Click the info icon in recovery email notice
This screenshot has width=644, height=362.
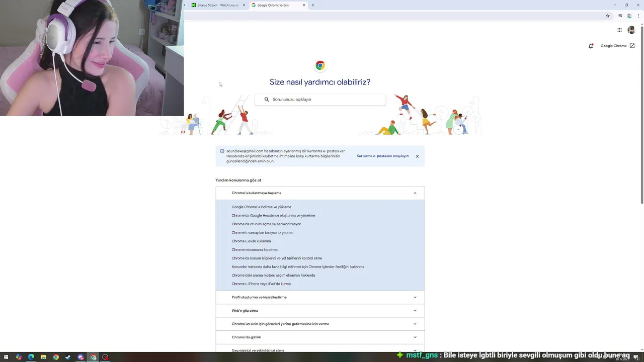tap(222, 151)
